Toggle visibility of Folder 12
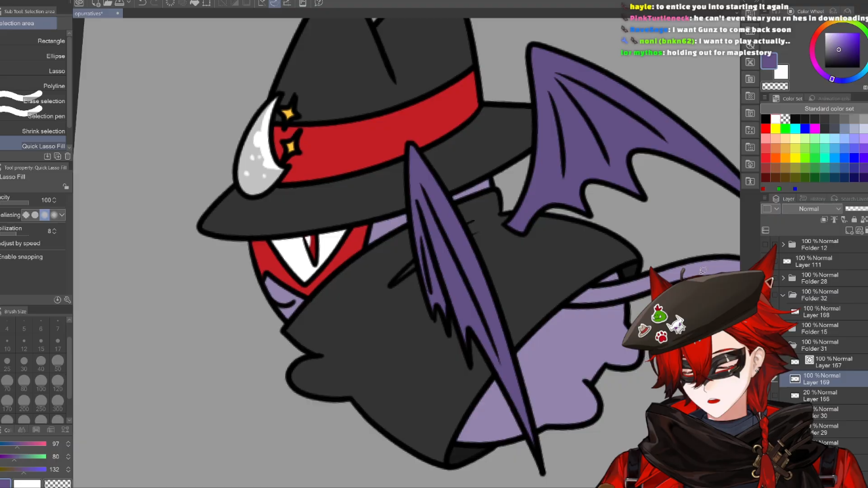Viewport: 868px width, 488px height. pyautogui.click(x=765, y=244)
